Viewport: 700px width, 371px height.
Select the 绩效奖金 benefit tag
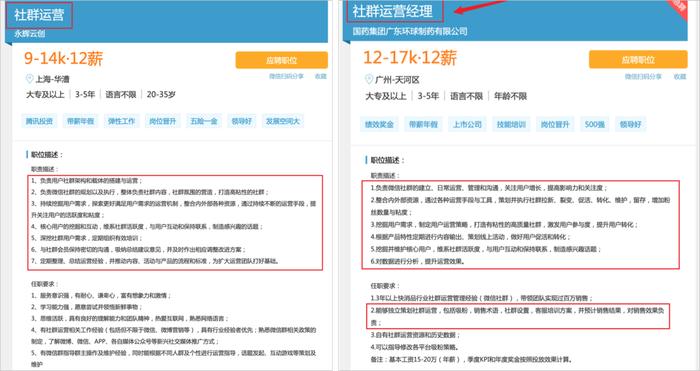coord(379,125)
